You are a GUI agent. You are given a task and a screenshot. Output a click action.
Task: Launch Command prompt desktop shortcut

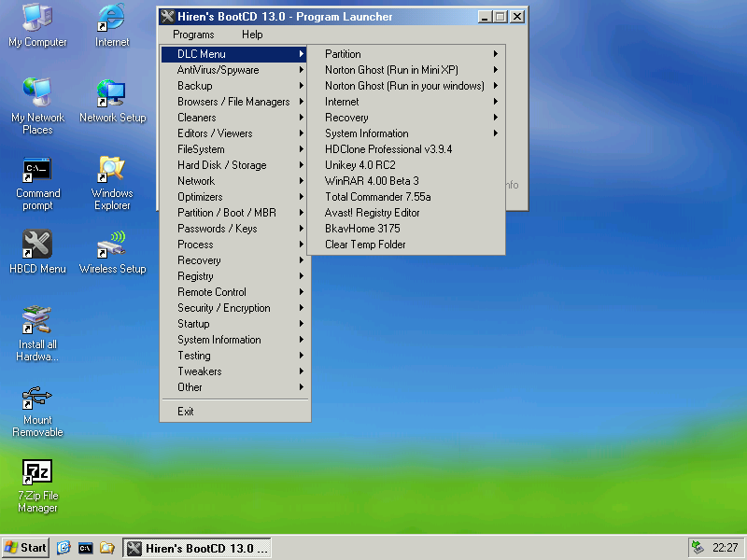coord(37,185)
